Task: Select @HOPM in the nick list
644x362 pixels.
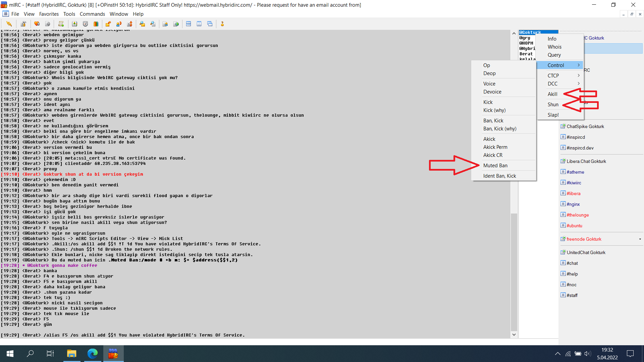Action: pyautogui.click(x=526, y=43)
